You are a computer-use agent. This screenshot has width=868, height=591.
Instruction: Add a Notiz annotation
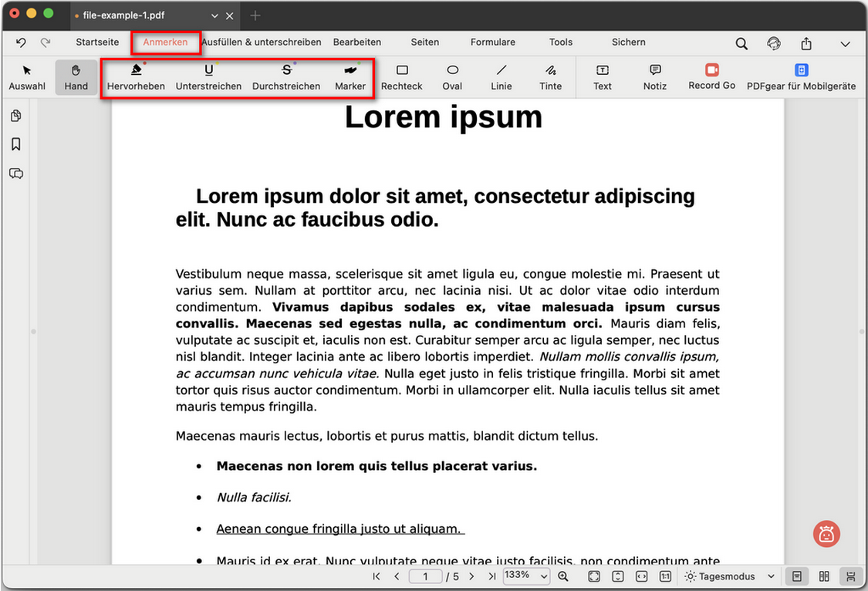click(654, 77)
